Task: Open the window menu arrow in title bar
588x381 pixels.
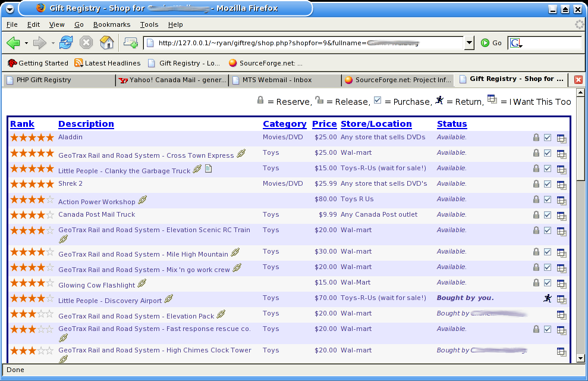Action: (10, 9)
